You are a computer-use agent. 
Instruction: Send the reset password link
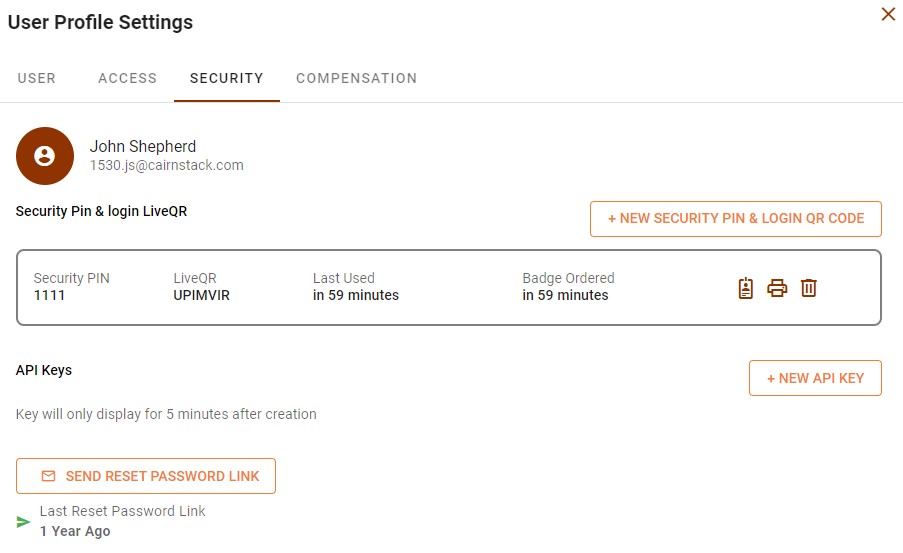146,476
